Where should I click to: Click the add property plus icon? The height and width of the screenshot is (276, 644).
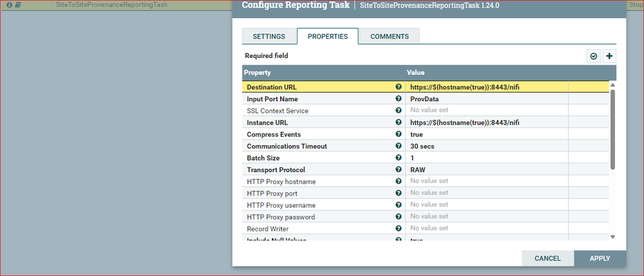click(x=610, y=56)
